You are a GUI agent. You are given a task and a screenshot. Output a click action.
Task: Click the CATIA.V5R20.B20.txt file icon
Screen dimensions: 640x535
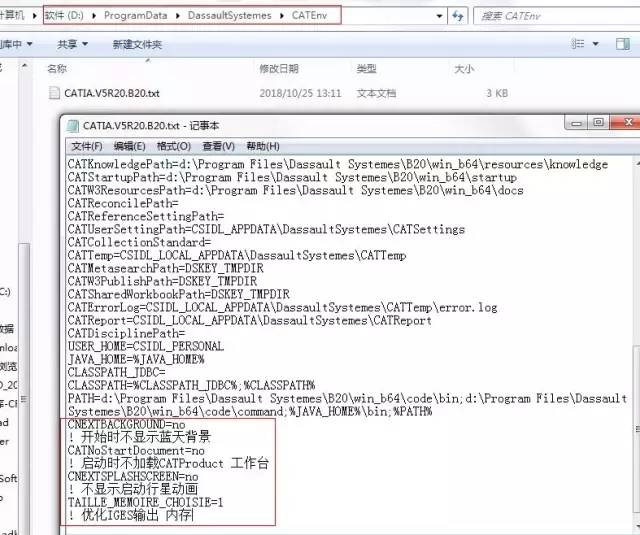click(54, 93)
